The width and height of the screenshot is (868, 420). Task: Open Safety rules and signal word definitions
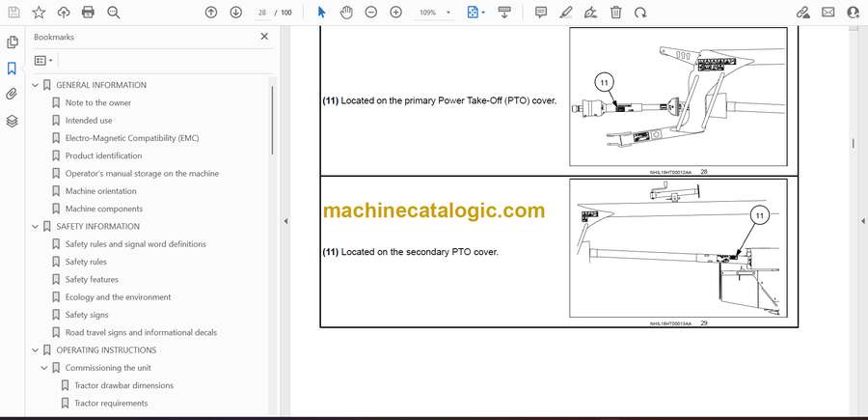(136, 244)
